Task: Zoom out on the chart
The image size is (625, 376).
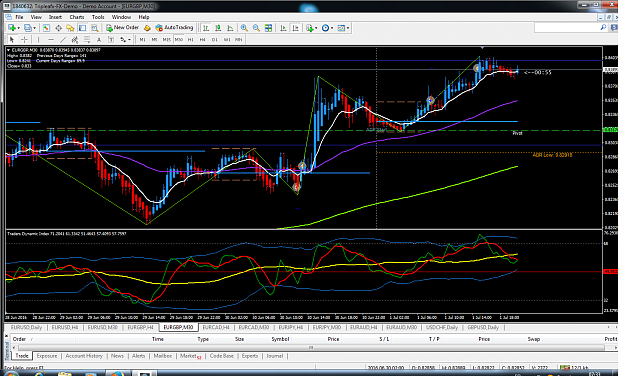Action: pos(256,28)
